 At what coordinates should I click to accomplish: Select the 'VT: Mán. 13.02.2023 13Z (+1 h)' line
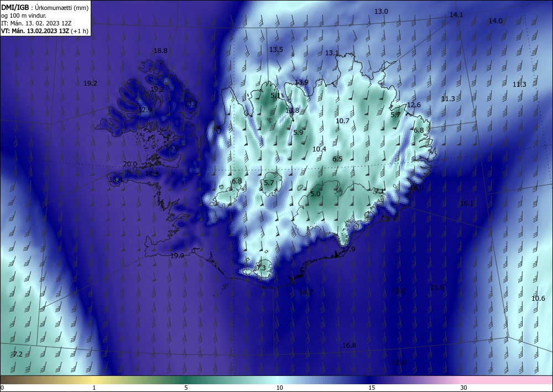pos(44,31)
